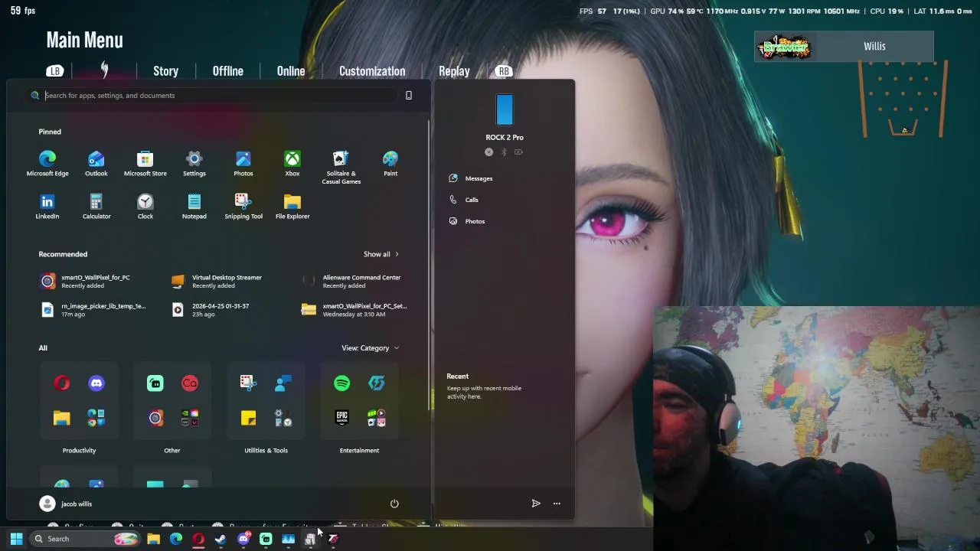Viewport: 980px width, 551px height.
Task: Switch to Steam on the taskbar
Action: coord(220,539)
